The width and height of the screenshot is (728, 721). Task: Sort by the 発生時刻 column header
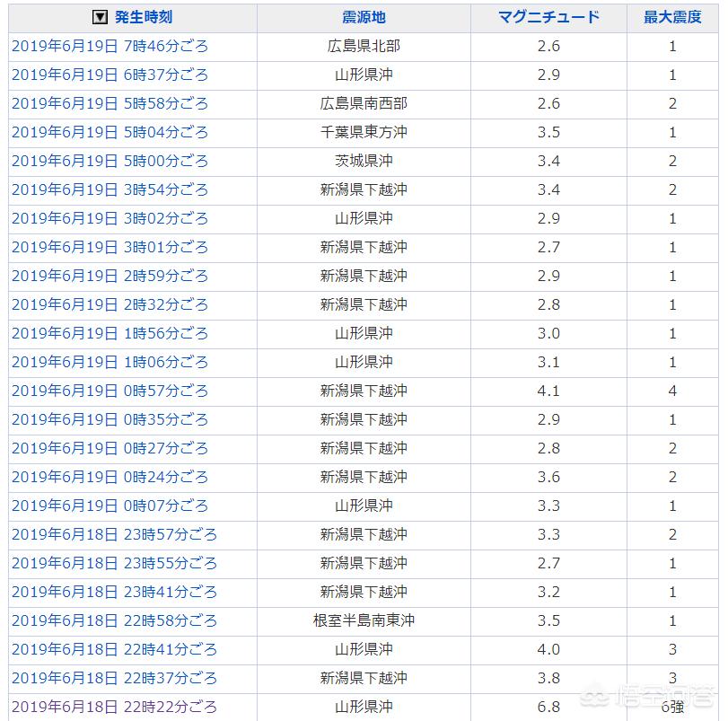coord(144,18)
